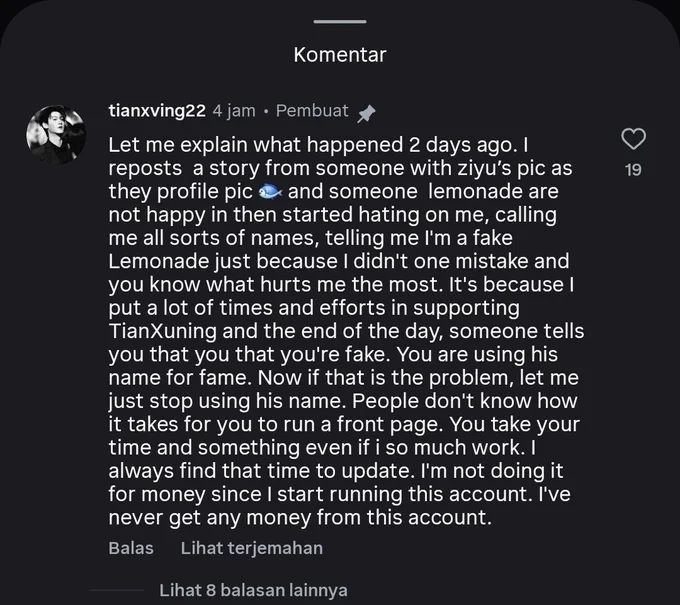Like the pinned comment with the heart icon
Viewport: 680px width, 605px height.
point(634,139)
